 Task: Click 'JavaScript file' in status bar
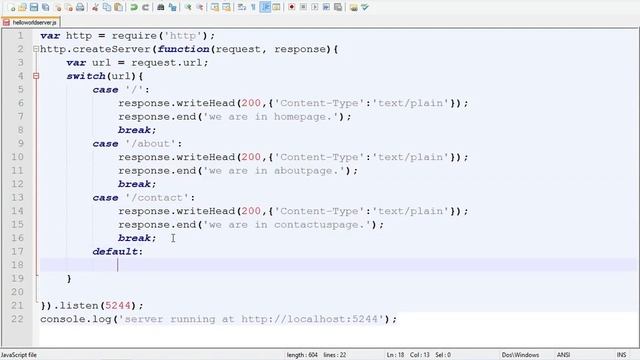[19, 355]
